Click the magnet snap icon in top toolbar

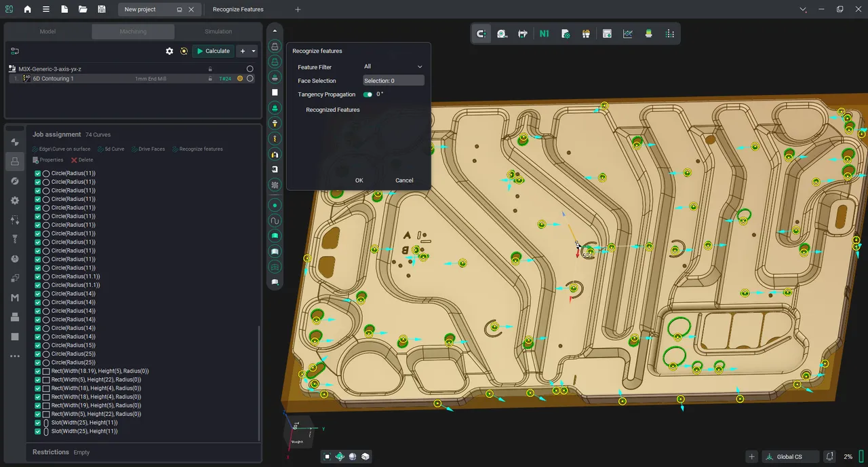pos(481,33)
